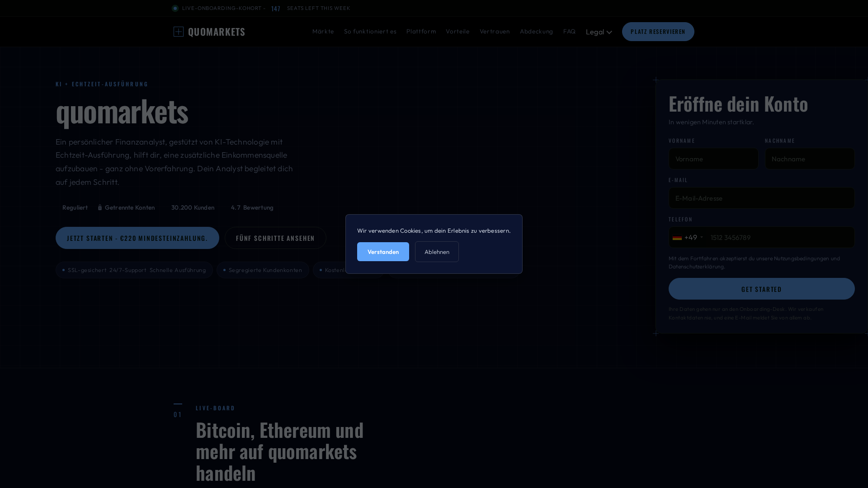This screenshot has width=868, height=488.
Task: Click Jetzt starten €220 Mindesteinzahlung button
Action: (137, 238)
